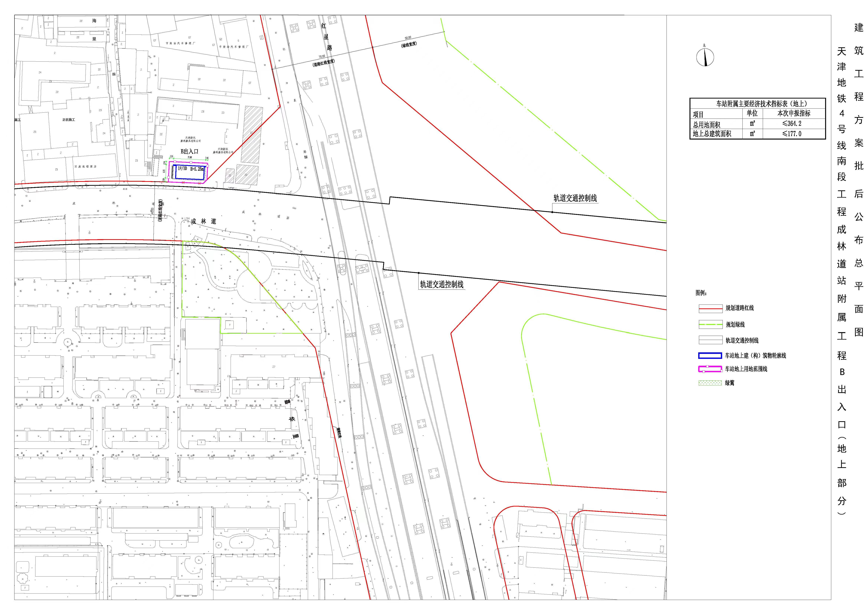Click the B出入口 label on the map
Image resolution: width=868 pixels, height=614 pixels.
(x=189, y=152)
